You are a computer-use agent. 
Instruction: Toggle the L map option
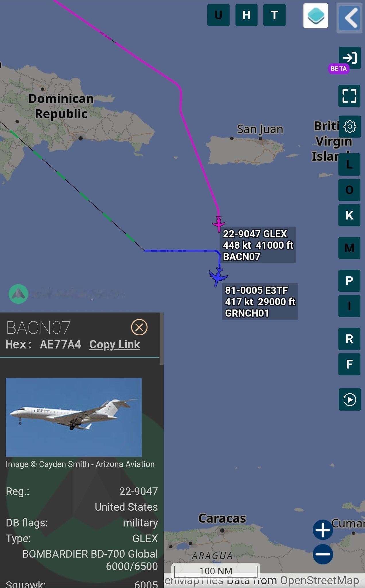pyautogui.click(x=349, y=165)
